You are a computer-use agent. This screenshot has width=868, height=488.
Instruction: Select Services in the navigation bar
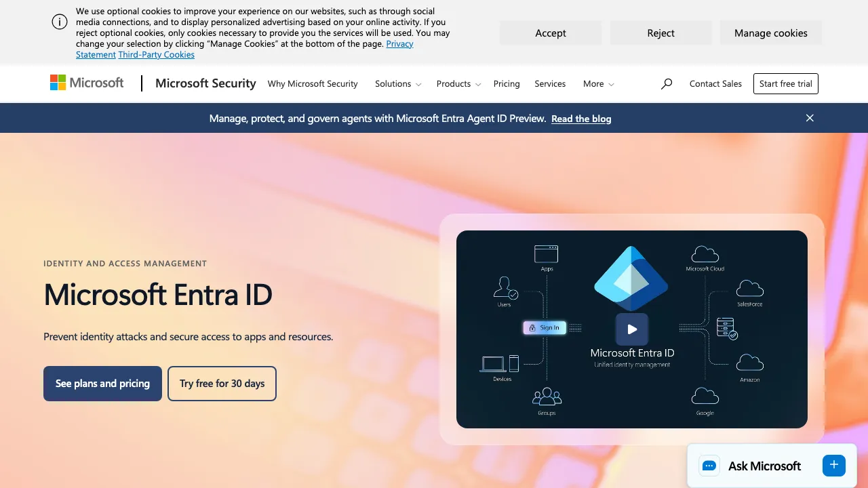[x=550, y=83]
